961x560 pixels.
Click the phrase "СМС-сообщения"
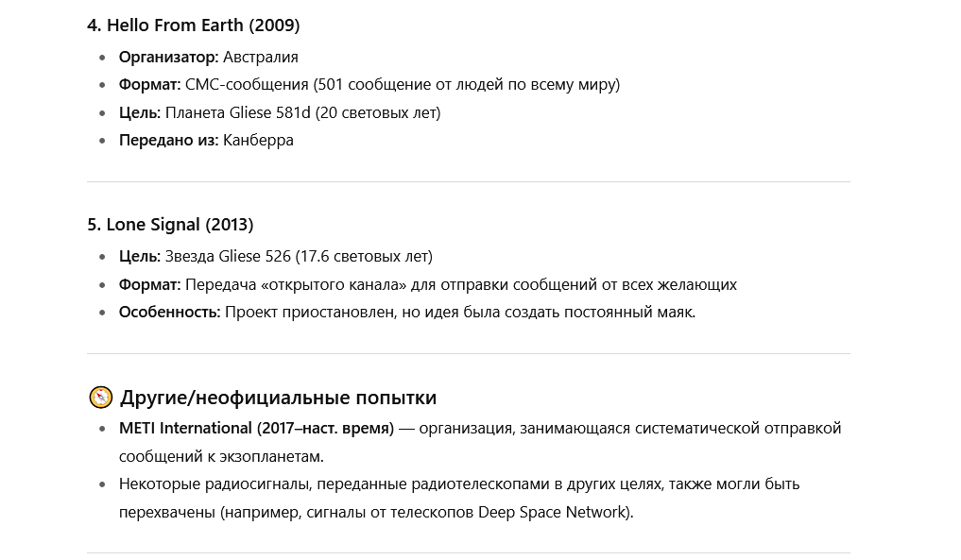[247, 85]
